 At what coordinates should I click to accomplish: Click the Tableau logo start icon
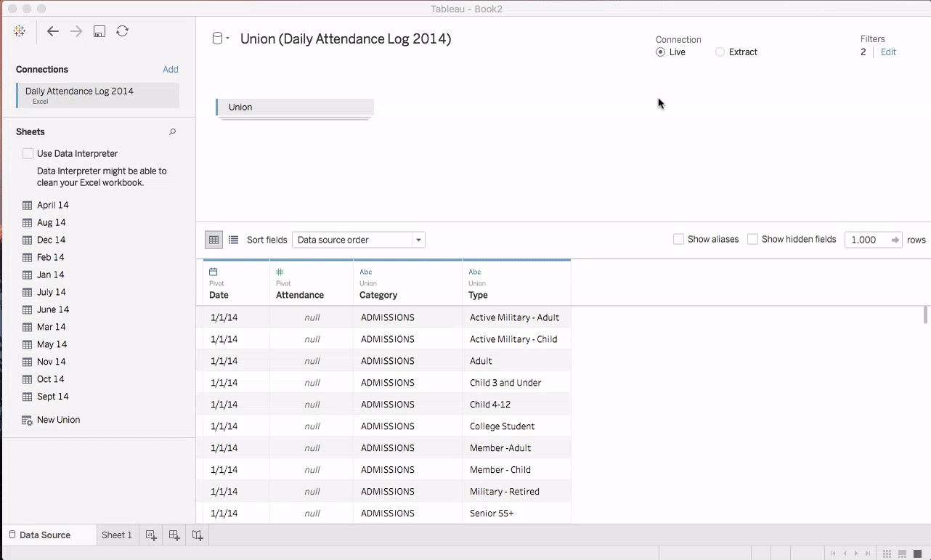tap(20, 31)
